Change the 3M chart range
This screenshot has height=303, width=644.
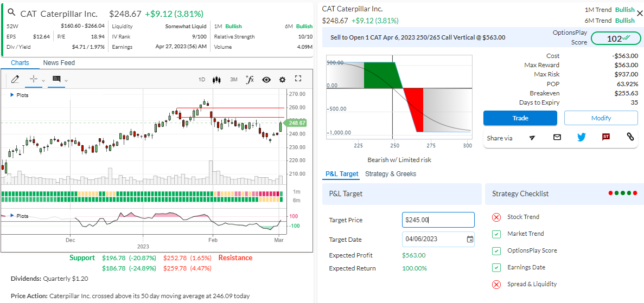click(x=234, y=79)
